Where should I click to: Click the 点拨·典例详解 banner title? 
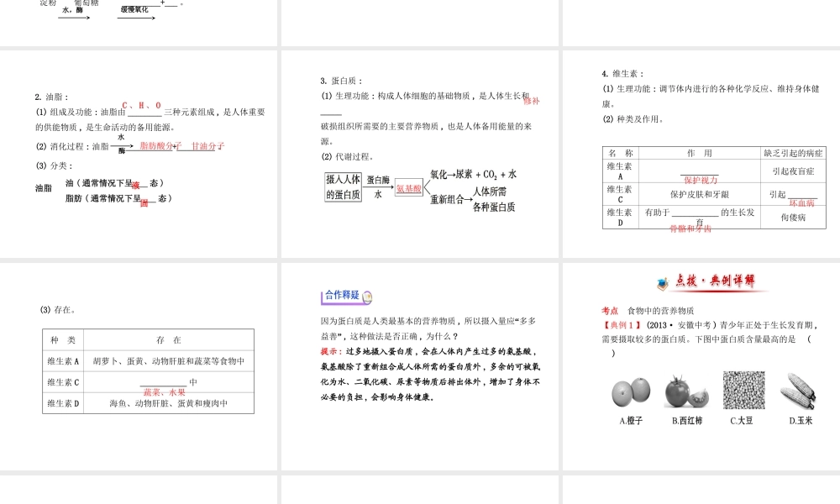coord(715,281)
